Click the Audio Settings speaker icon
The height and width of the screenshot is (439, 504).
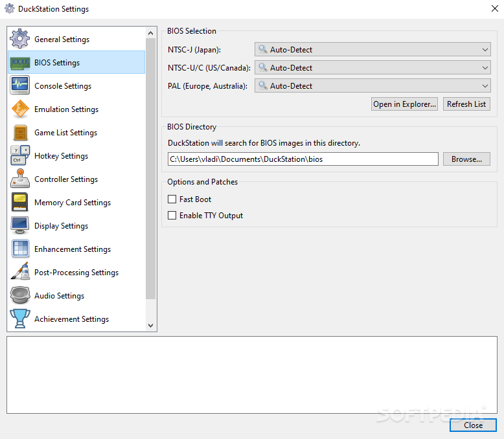(19, 295)
